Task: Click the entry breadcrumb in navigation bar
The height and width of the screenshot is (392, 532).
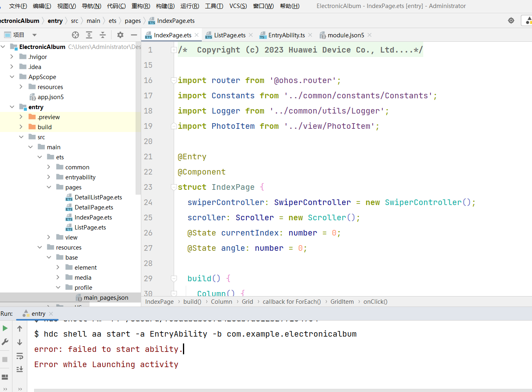Action: click(55, 21)
